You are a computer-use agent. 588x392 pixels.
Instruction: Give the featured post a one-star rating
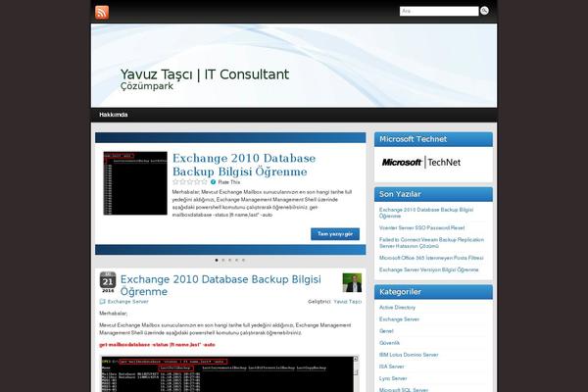pos(175,182)
